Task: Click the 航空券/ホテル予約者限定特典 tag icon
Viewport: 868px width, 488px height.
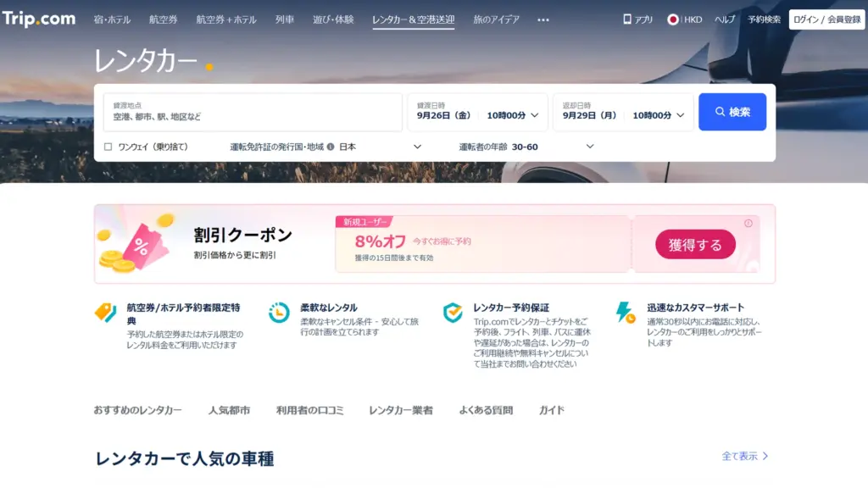Action: (105, 313)
